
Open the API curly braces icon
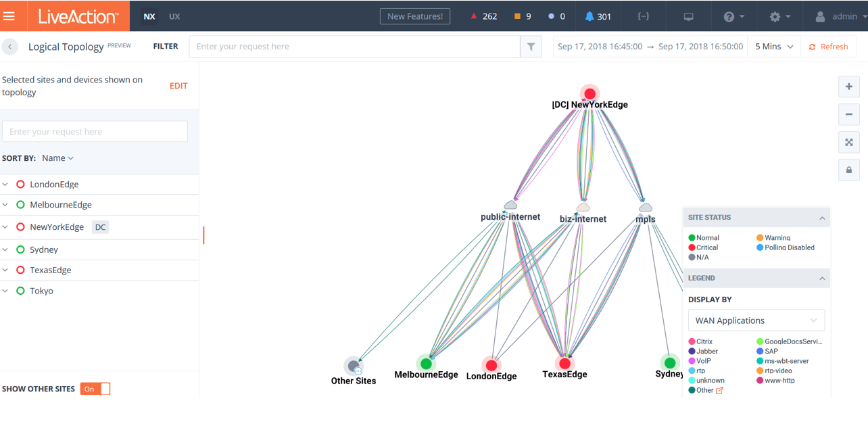[x=644, y=16]
